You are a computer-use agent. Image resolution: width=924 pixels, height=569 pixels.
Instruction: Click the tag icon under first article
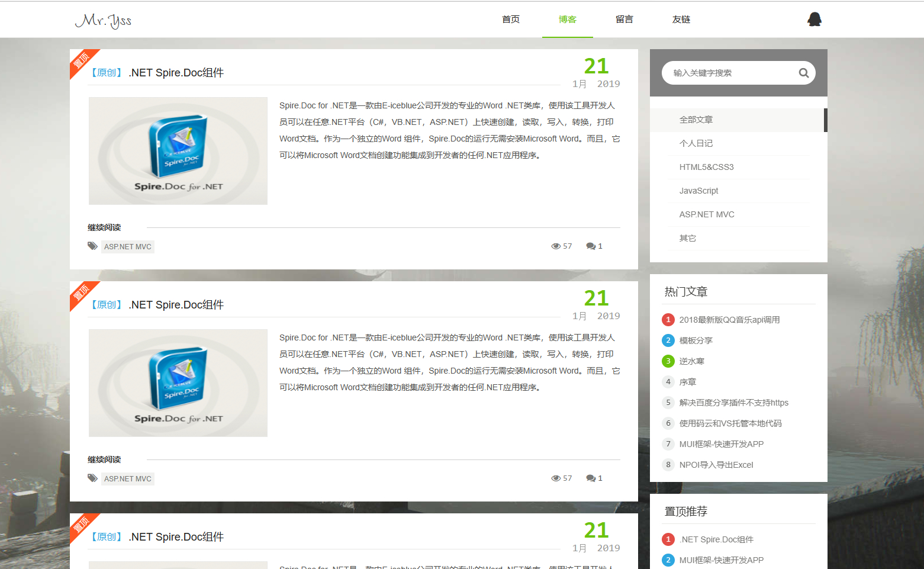click(x=92, y=246)
